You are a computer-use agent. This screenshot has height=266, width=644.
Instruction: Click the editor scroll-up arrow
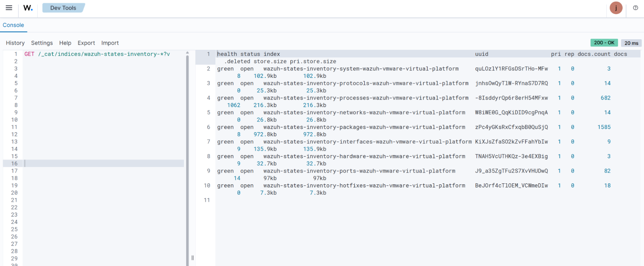coord(187,53)
